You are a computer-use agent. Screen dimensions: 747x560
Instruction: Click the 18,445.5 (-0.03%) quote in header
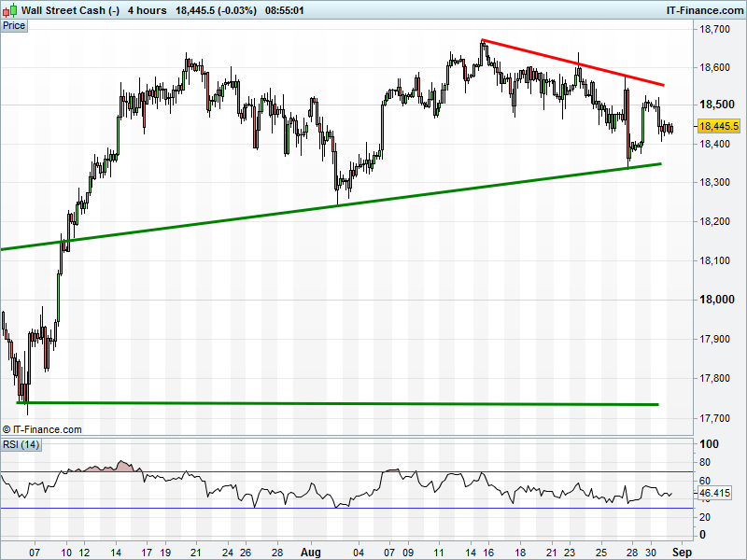pyautogui.click(x=216, y=10)
